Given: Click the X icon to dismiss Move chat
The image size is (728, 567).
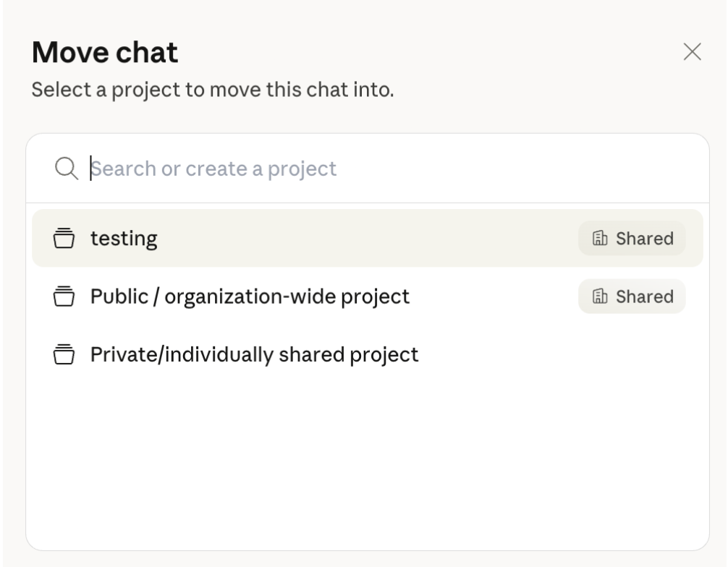Looking at the screenshot, I should coord(693,52).
